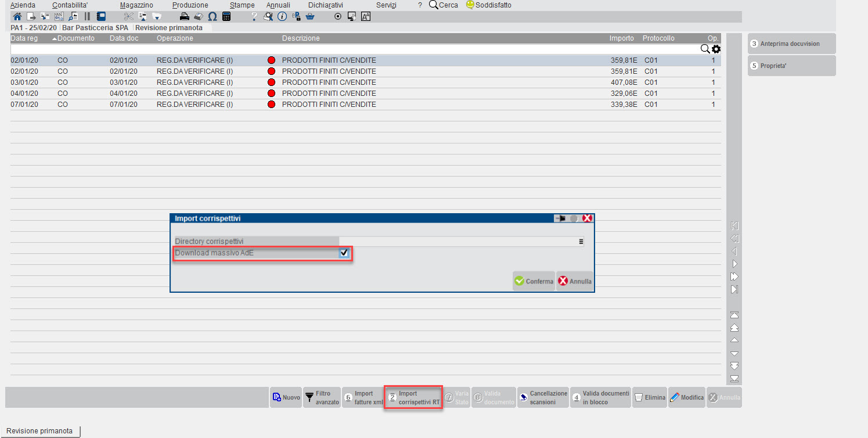Click the scissors icon in the toolbar

[x=128, y=16]
